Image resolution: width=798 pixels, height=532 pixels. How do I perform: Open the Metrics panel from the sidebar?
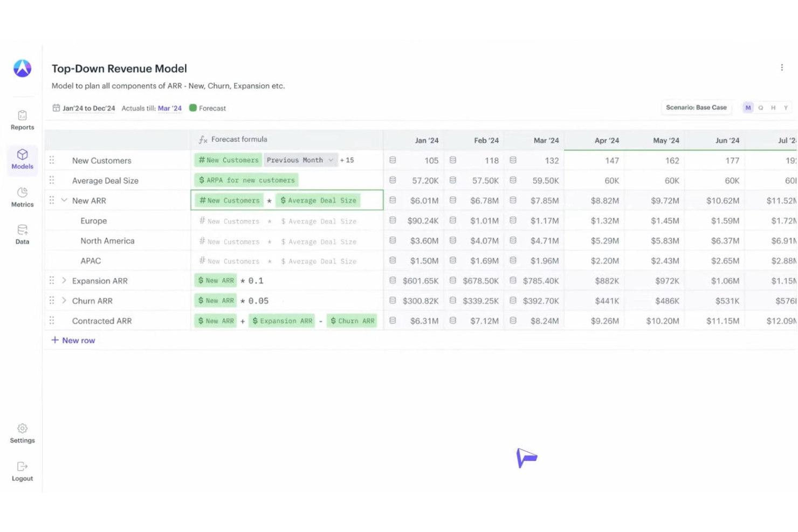click(22, 197)
